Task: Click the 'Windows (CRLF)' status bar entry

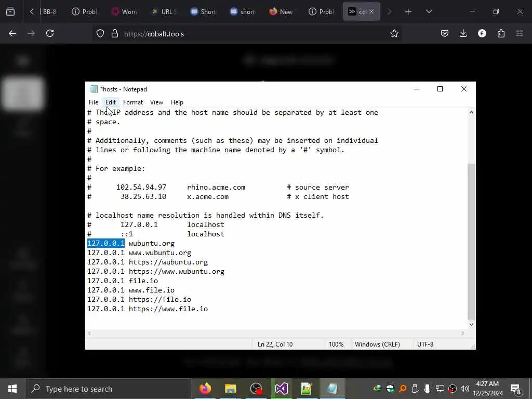Action: tap(377, 344)
